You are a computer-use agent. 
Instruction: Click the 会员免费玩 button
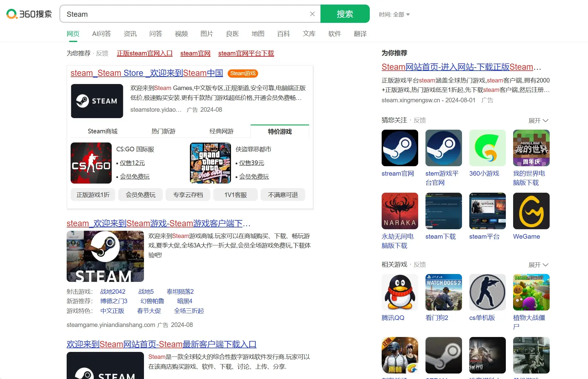coord(140,195)
